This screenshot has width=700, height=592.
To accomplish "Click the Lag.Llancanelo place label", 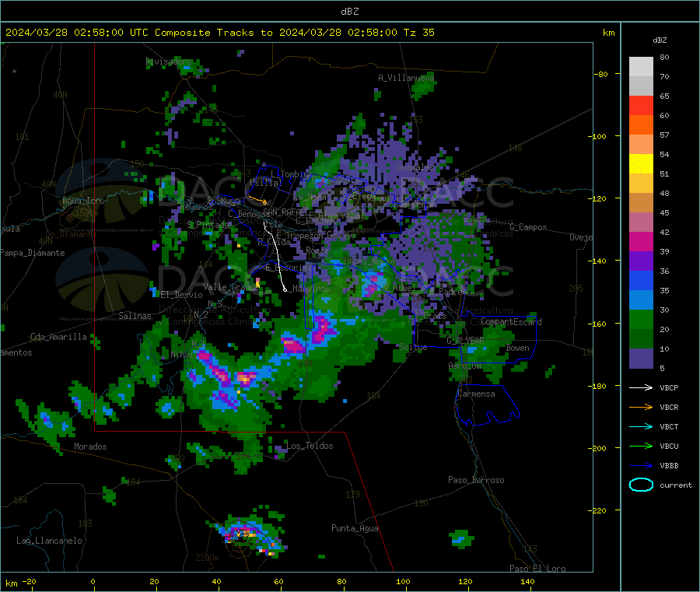I will [50, 541].
